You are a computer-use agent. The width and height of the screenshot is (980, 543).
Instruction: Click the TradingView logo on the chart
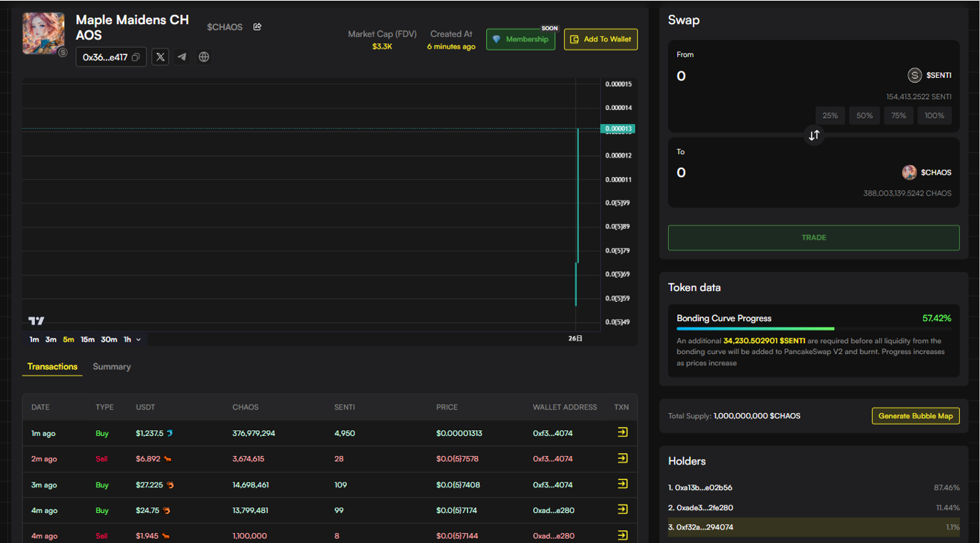[x=36, y=321]
